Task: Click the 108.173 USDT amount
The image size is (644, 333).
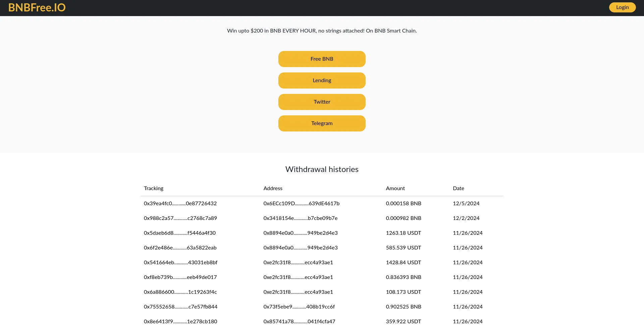Action: tap(404, 292)
